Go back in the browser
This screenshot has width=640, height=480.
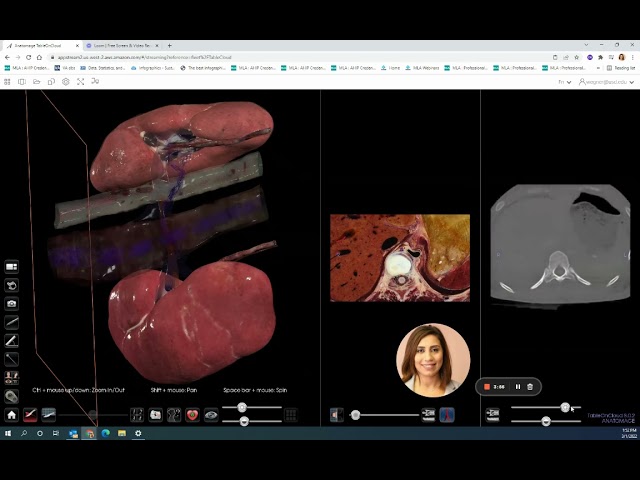click(7, 58)
